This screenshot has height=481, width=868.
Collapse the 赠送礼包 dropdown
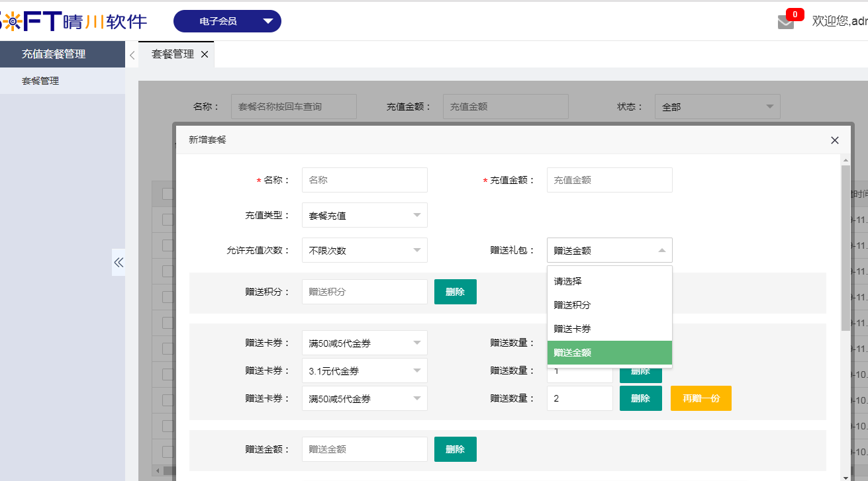click(x=609, y=250)
